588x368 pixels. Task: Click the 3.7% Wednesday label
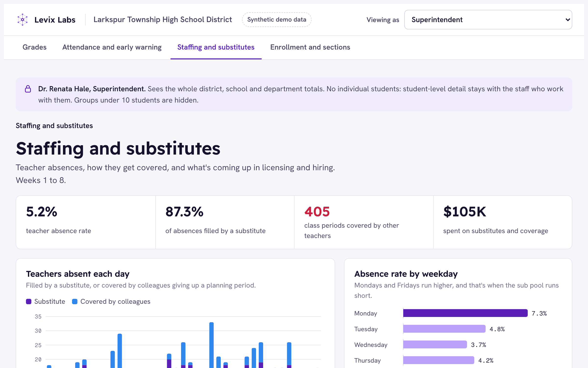478,345
